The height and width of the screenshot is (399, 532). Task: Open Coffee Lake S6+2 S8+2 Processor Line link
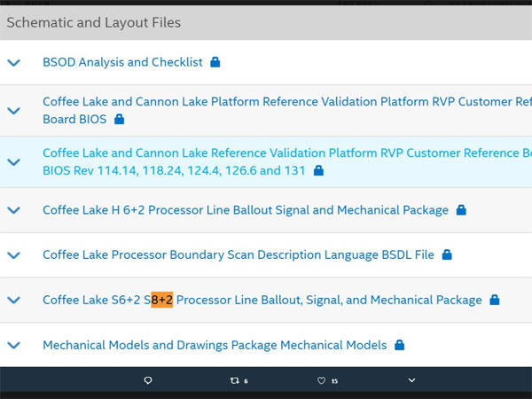pos(262,300)
